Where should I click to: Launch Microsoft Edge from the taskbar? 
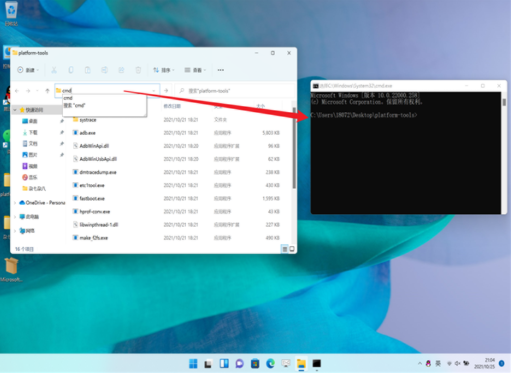click(x=270, y=363)
